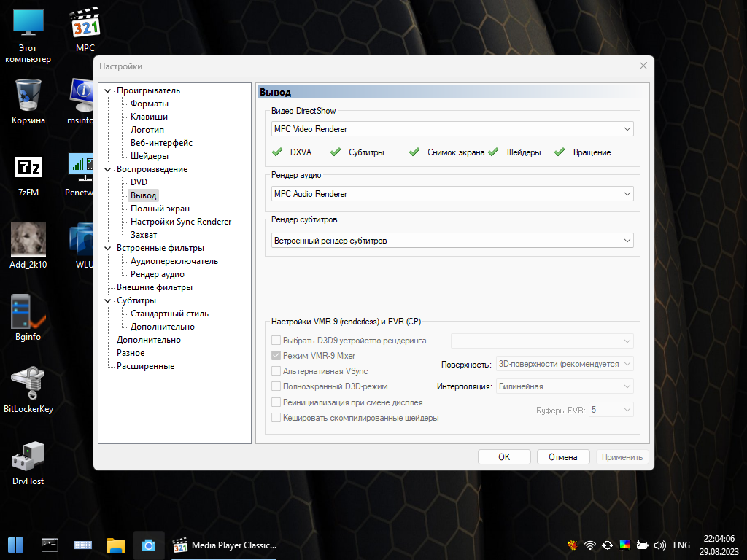Select Логотип in settings tree
Viewport: 747px width, 560px height.
point(147,130)
